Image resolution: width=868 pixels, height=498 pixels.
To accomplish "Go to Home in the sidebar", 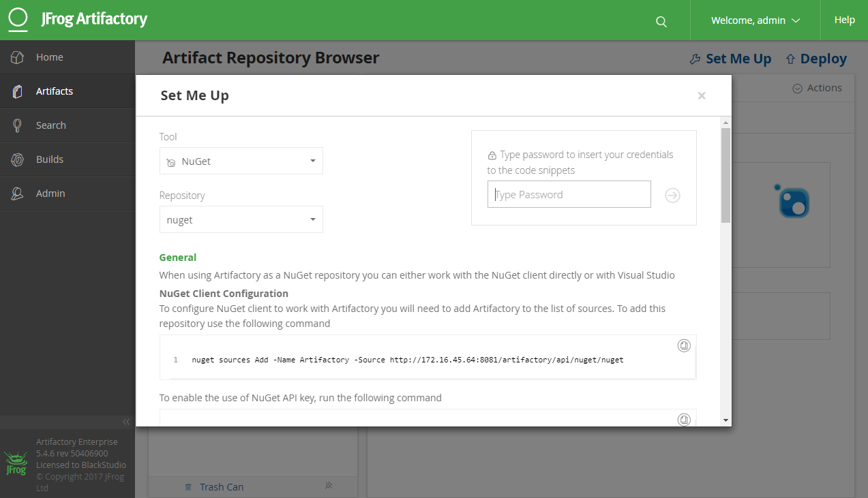I will (x=49, y=57).
